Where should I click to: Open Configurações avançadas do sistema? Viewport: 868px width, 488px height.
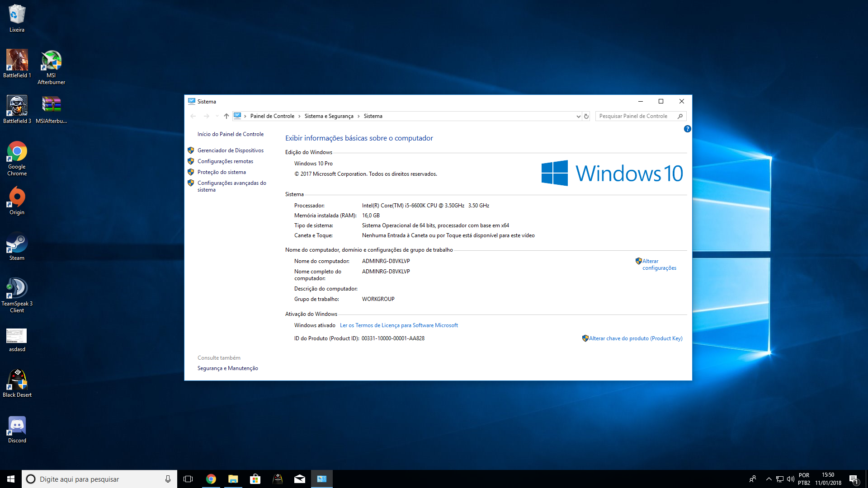(x=232, y=186)
